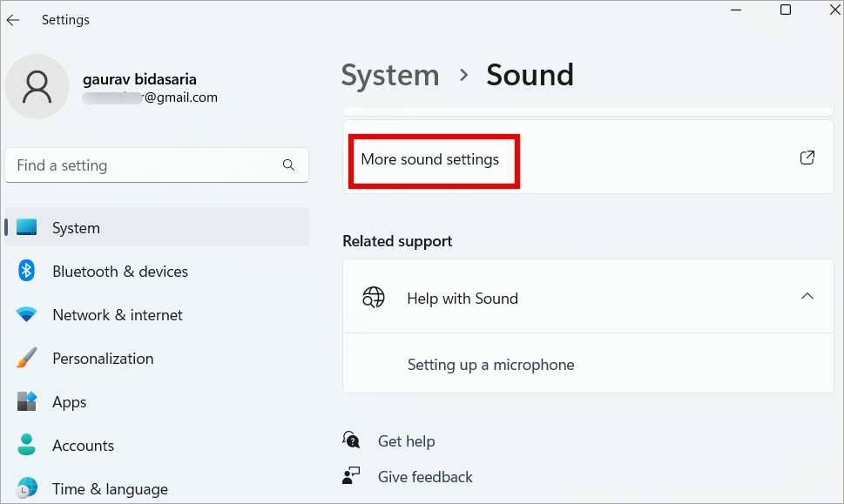Click the Bluetooth & devices icon
844x504 pixels.
coord(26,271)
